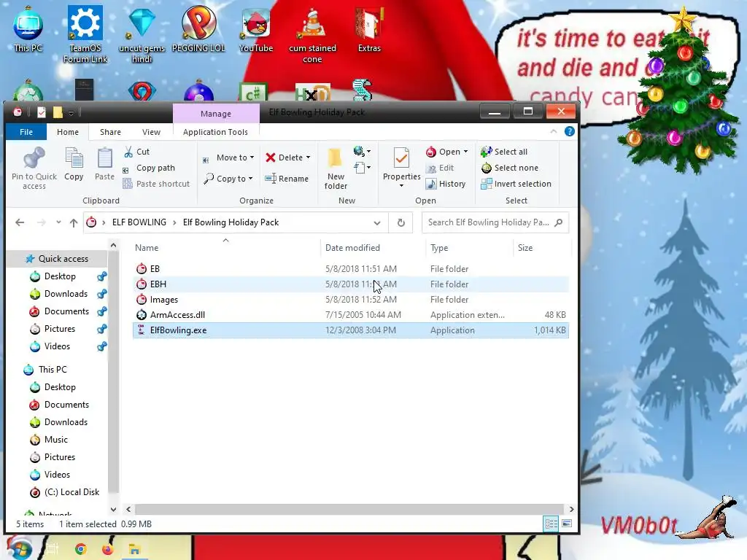
Task: Open the Open button dropdown arrow
Action: 465,152
